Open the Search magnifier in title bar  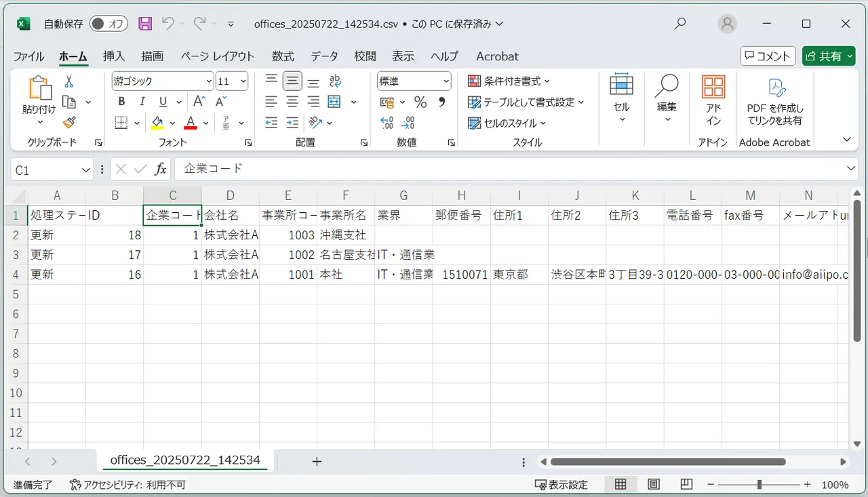(x=680, y=24)
